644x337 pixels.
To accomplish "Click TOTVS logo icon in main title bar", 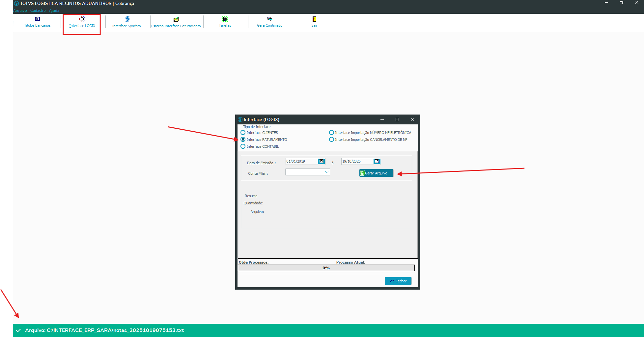I will click(x=16, y=3).
